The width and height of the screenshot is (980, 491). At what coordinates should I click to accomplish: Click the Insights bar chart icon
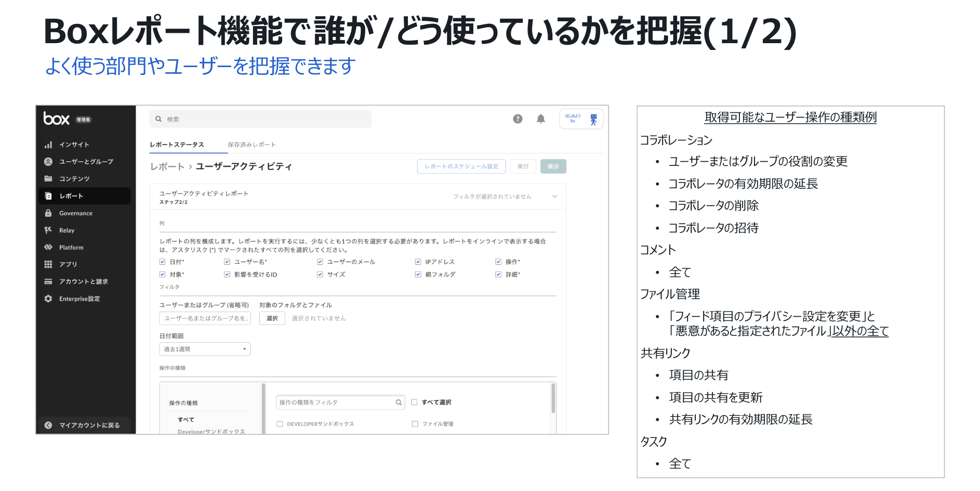[48, 145]
